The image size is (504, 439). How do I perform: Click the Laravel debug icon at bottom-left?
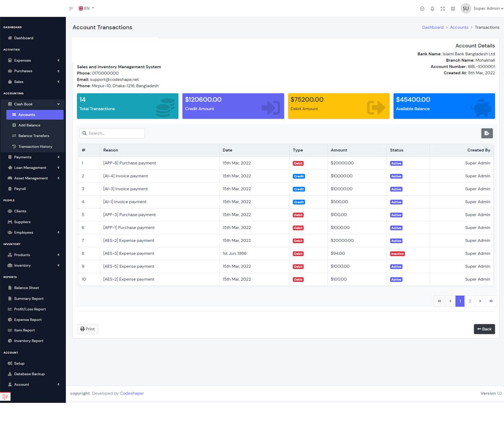click(x=5, y=397)
